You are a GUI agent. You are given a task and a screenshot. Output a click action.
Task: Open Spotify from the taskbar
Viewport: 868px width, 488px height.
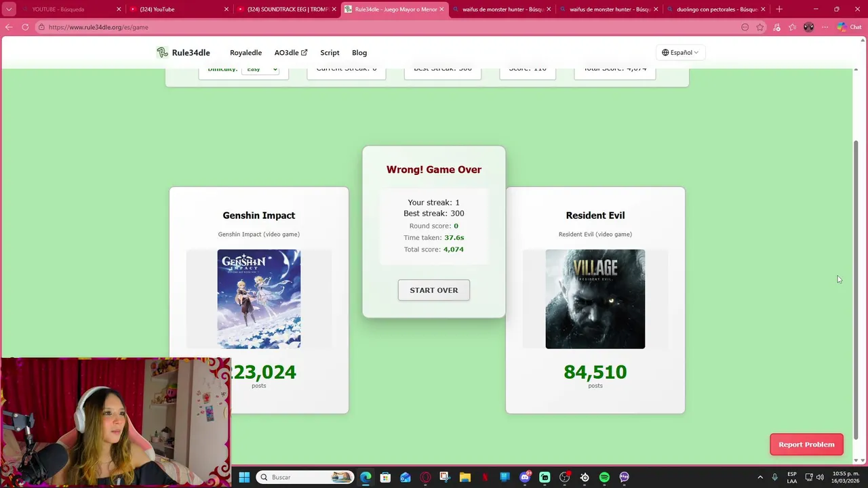604,477
